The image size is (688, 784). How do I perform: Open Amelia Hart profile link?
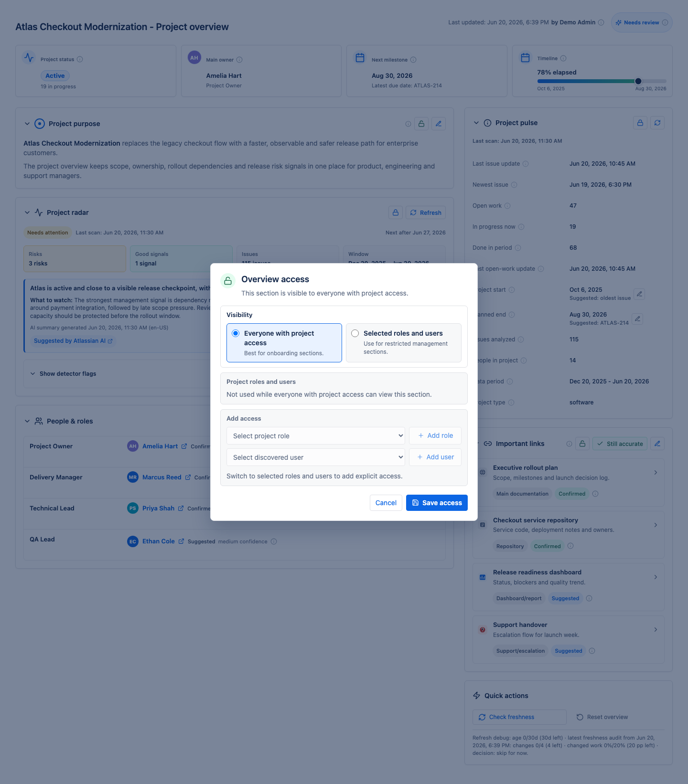pos(164,446)
